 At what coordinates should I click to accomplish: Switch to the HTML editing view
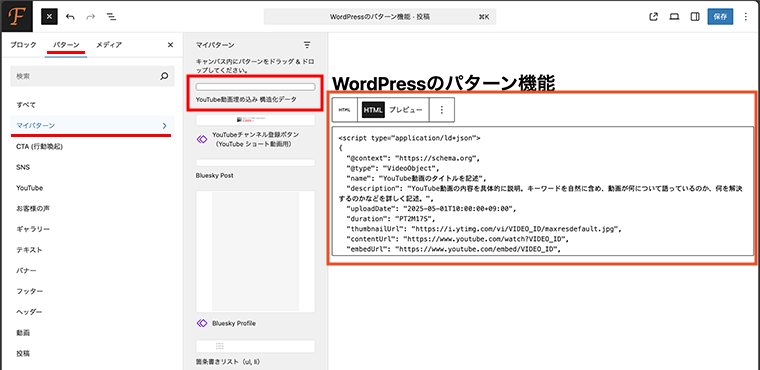pos(373,110)
